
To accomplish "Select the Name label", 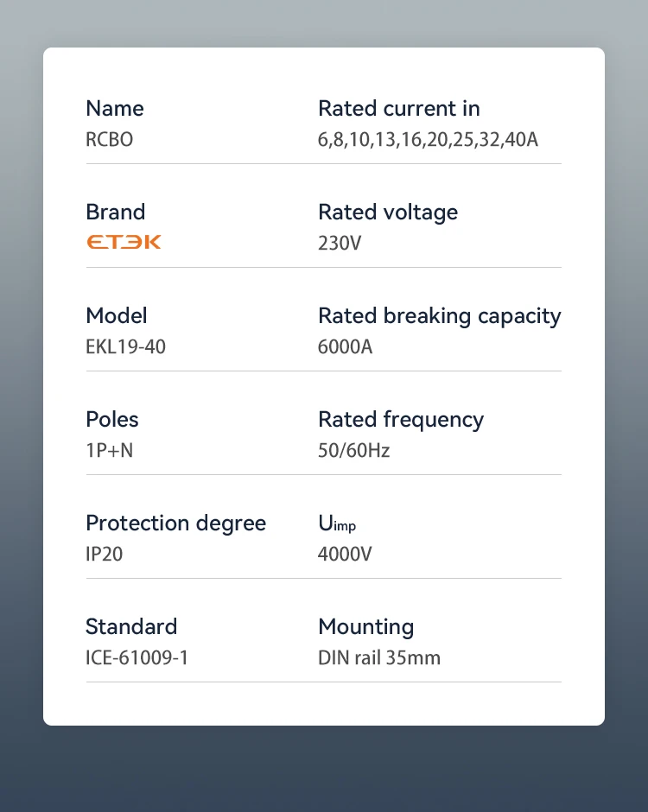I will (115, 109).
